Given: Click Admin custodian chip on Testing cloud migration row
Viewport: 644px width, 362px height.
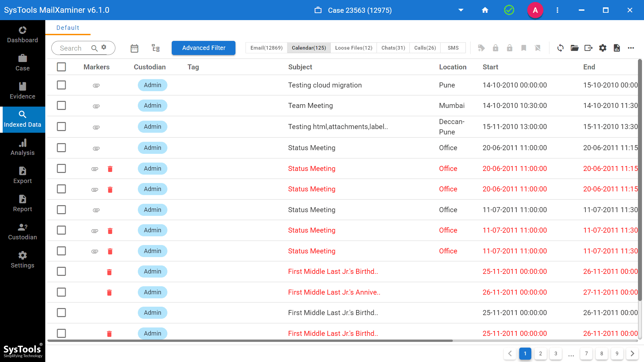Looking at the screenshot, I should [153, 85].
